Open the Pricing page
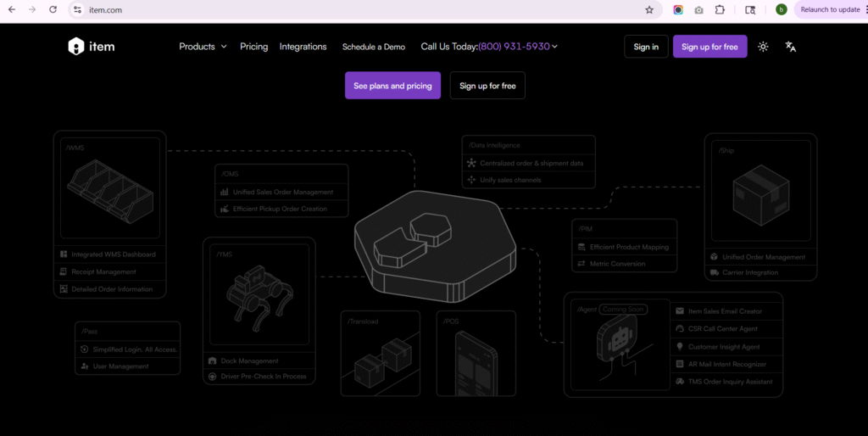Viewport: 868px width, 436px height. [x=253, y=47]
